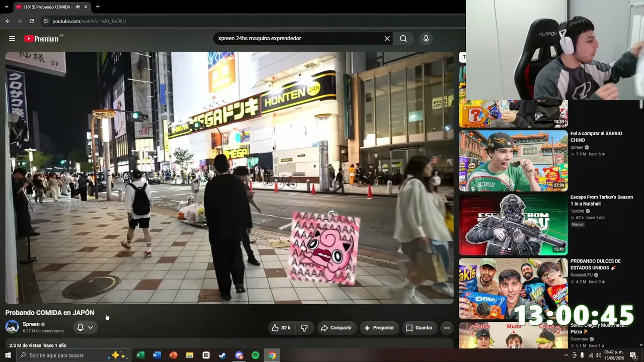Start voice search with the microphone
Viewport: 644px width, 362px height.
click(x=426, y=39)
